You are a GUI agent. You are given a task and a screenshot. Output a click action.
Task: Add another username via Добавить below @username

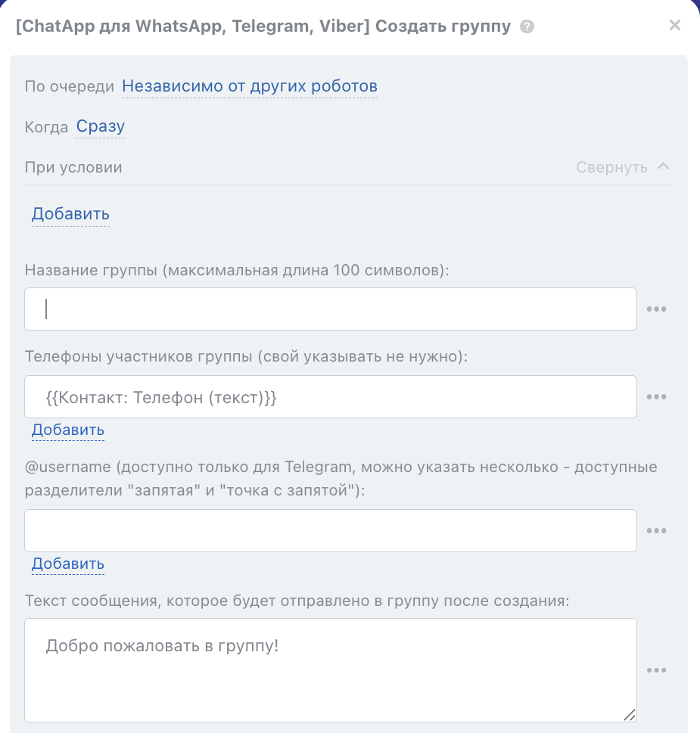click(x=67, y=564)
